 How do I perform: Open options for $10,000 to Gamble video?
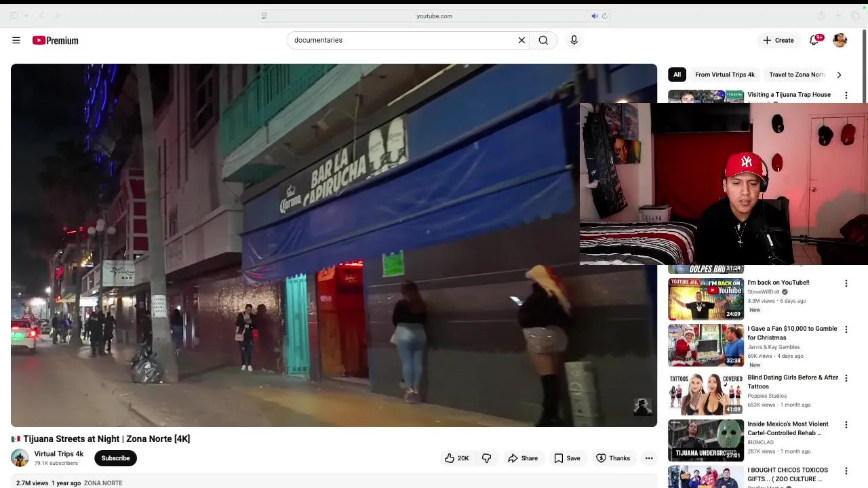(846, 329)
